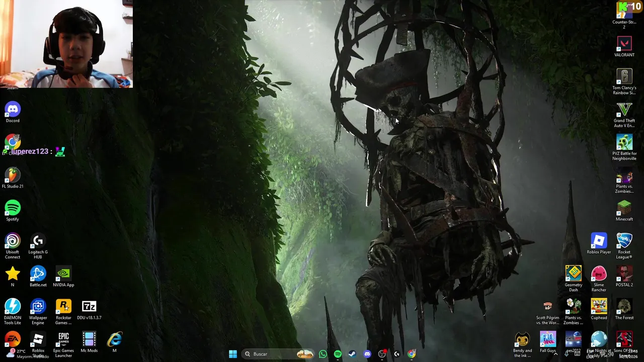
Task: Open WhatsApp from the taskbar
Action: coord(323,354)
